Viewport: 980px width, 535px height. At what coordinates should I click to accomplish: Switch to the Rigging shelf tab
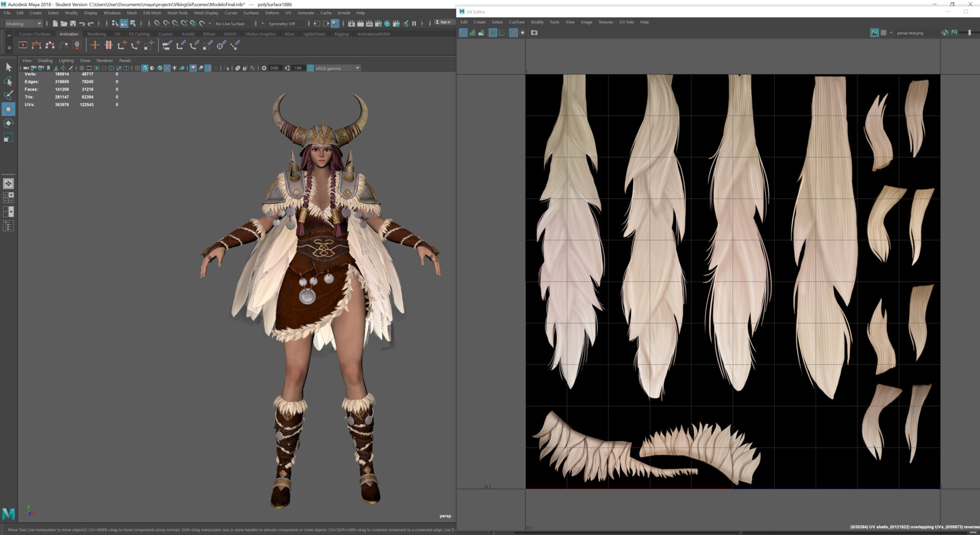(341, 34)
